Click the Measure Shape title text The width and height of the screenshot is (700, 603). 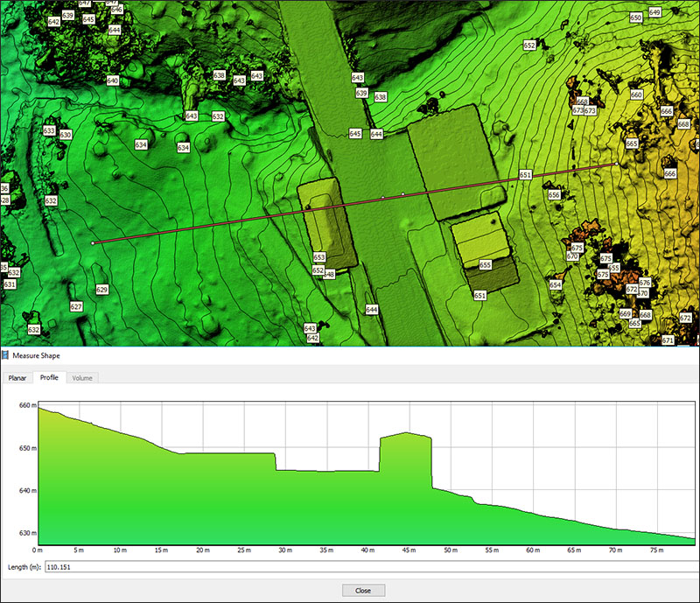click(36, 355)
